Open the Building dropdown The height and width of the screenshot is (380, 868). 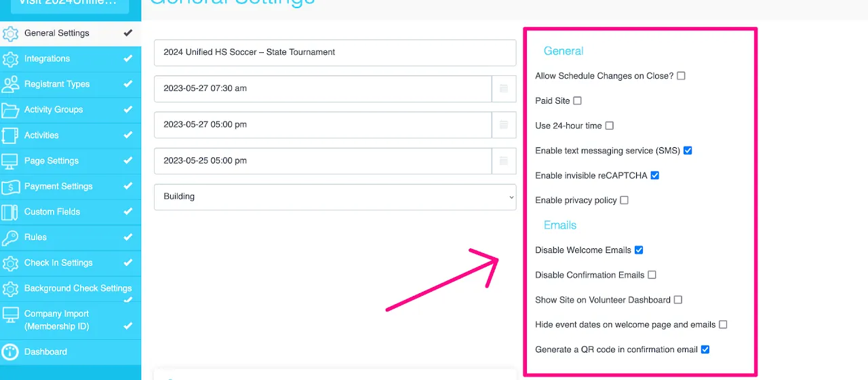(x=335, y=197)
